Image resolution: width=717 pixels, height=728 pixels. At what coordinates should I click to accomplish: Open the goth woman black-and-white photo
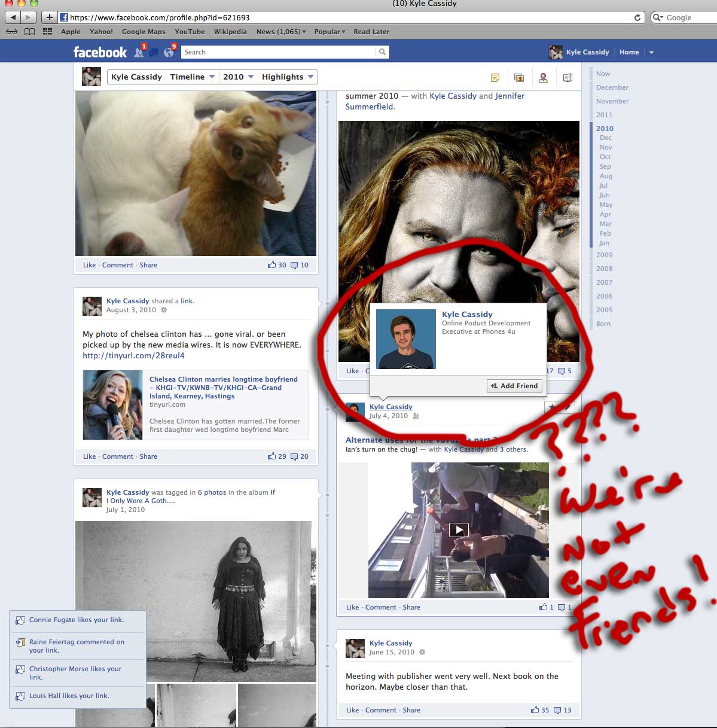tap(195, 601)
